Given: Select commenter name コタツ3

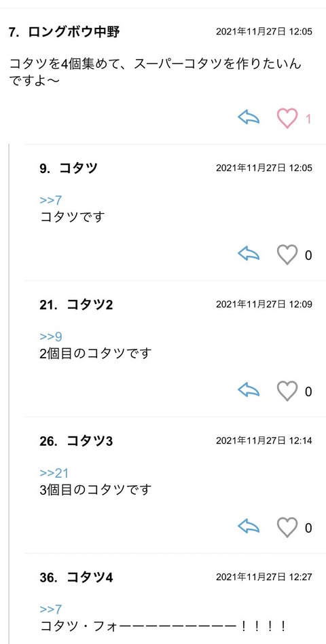Looking at the screenshot, I should point(90,441).
